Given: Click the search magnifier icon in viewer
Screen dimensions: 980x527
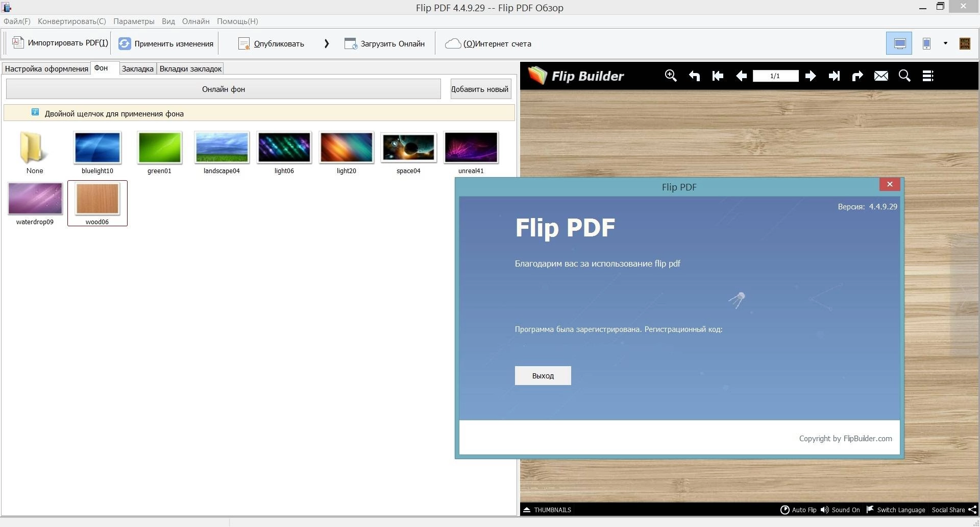Looking at the screenshot, I should click(x=904, y=76).
